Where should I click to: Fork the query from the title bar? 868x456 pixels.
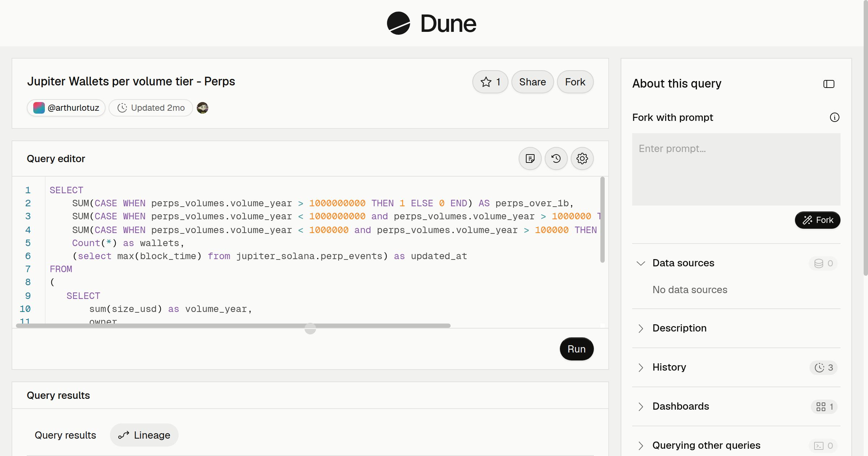(x=575, y=82)
